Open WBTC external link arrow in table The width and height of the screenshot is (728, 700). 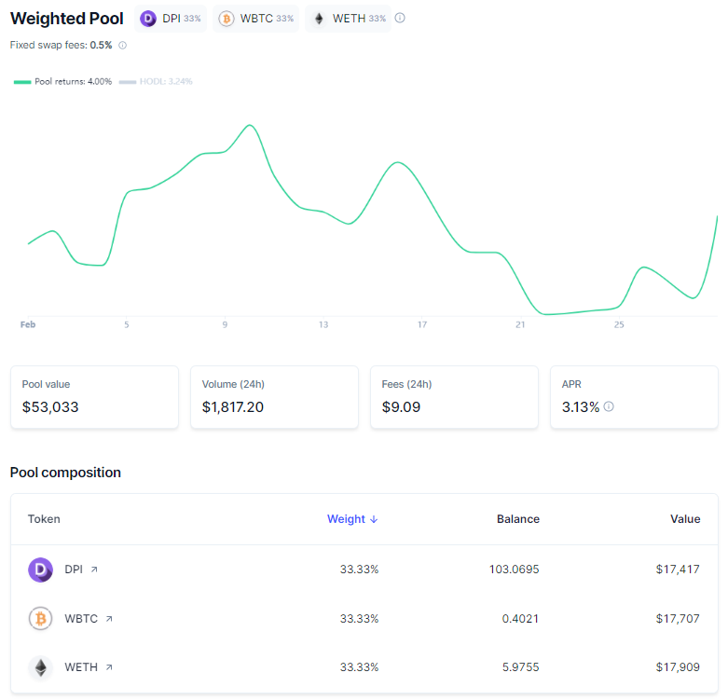point(109,618)
